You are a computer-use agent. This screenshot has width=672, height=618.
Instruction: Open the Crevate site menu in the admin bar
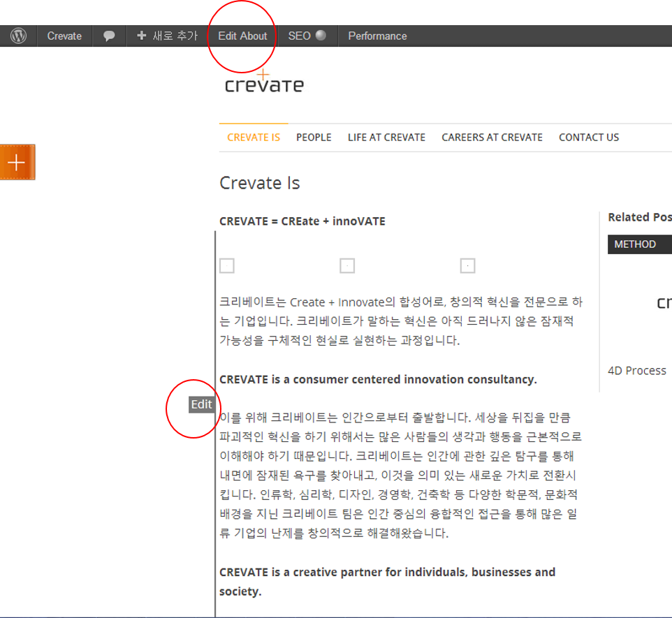[x=64, y=36]
